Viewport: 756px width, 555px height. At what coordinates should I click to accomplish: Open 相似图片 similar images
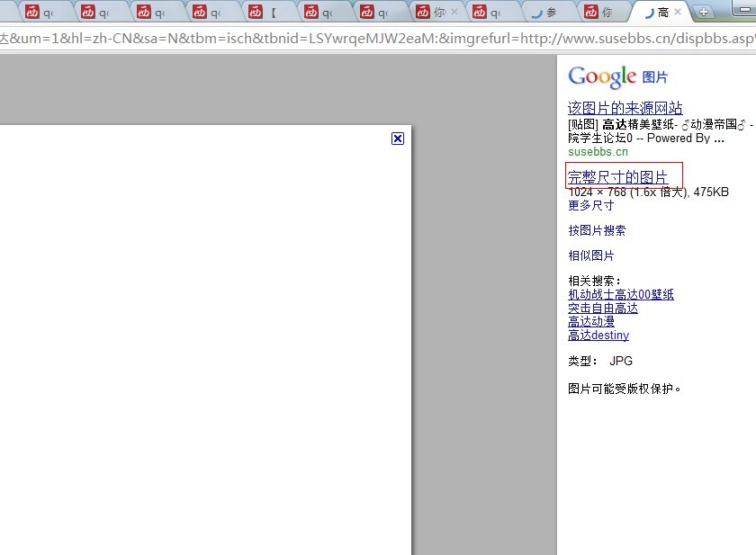pyautogui.click(x=590, y=255)
